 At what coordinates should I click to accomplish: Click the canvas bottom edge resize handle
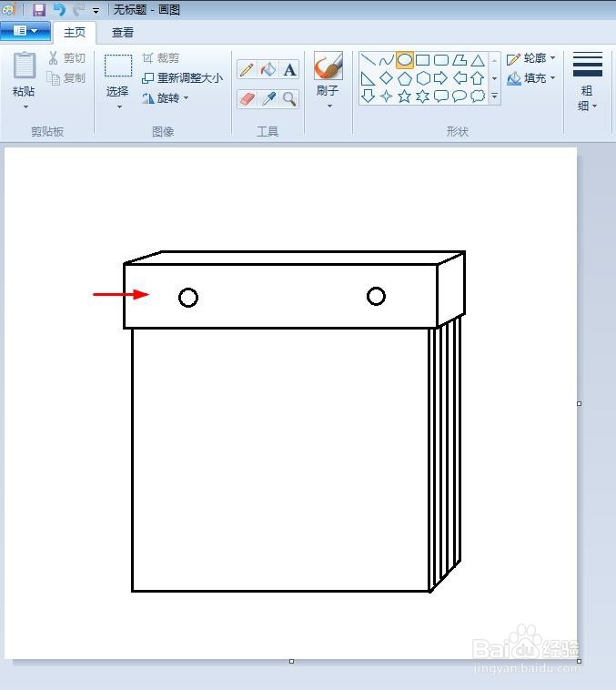(x=291, y=662)
